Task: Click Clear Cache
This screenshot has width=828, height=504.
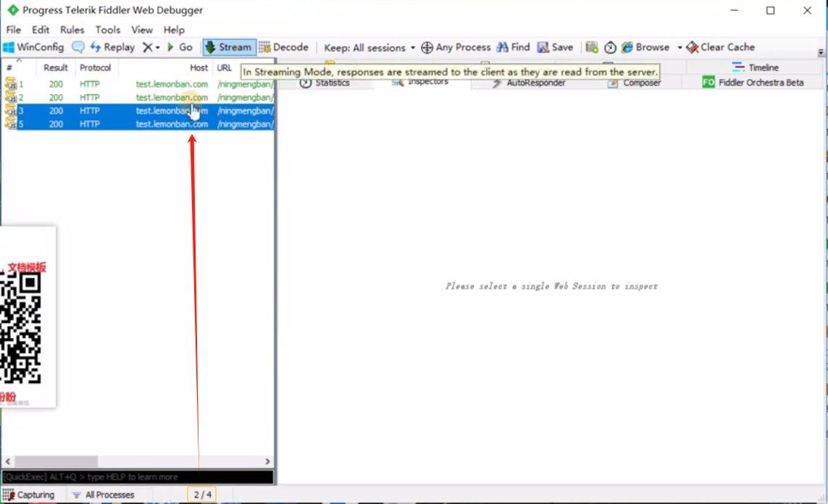Action: point(720,47)
